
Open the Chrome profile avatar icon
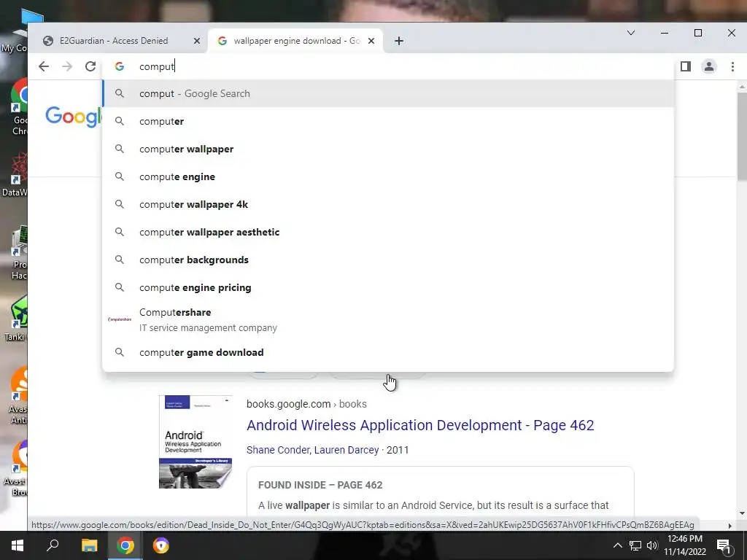709,66
